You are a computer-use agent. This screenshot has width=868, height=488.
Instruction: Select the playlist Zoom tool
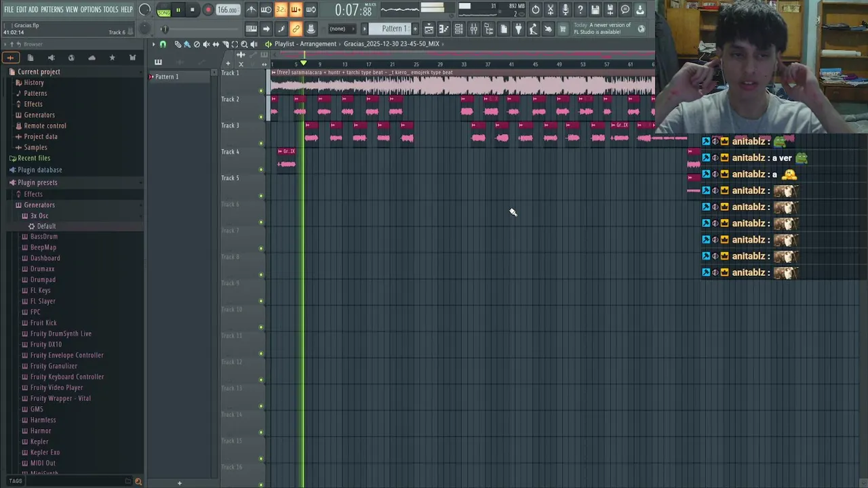click(244, 44)
